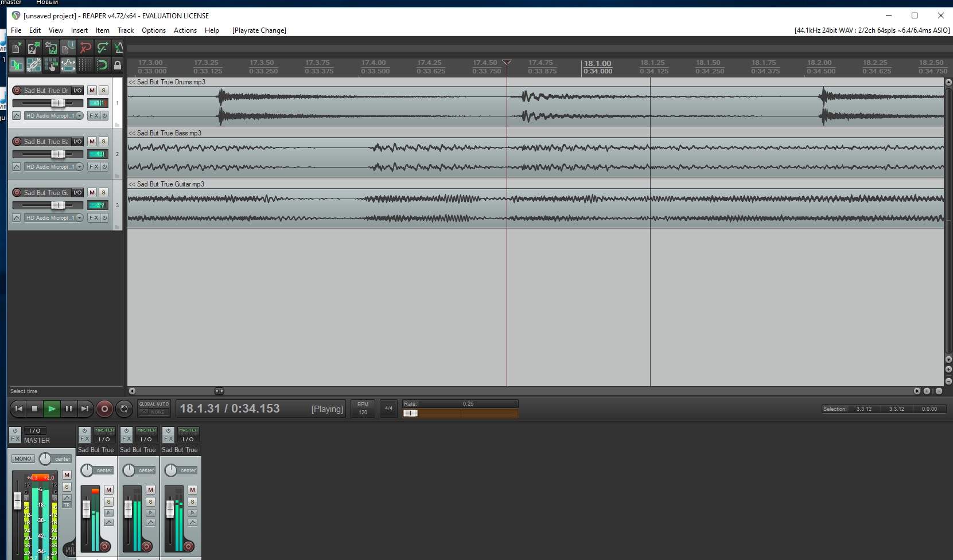Toggle the master MONO button

[23, 458]
